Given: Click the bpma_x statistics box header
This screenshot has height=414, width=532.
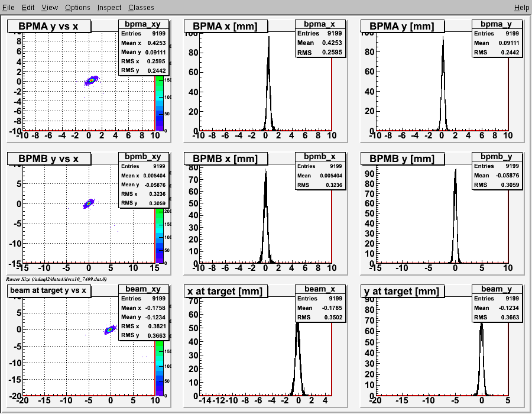Looking at the screenshot, I should click(320, 24).
